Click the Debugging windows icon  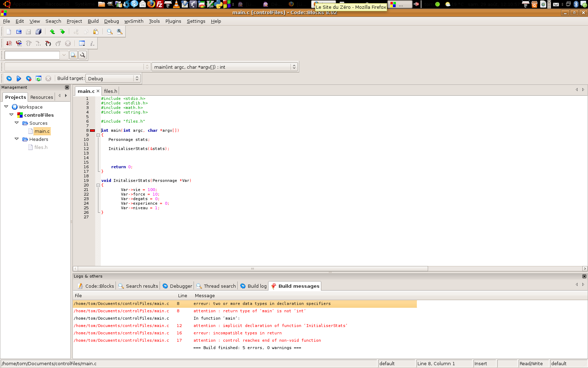pos(82,43)
